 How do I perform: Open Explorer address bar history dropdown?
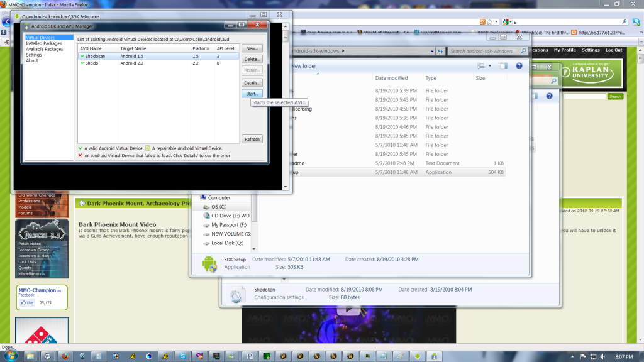431,52
